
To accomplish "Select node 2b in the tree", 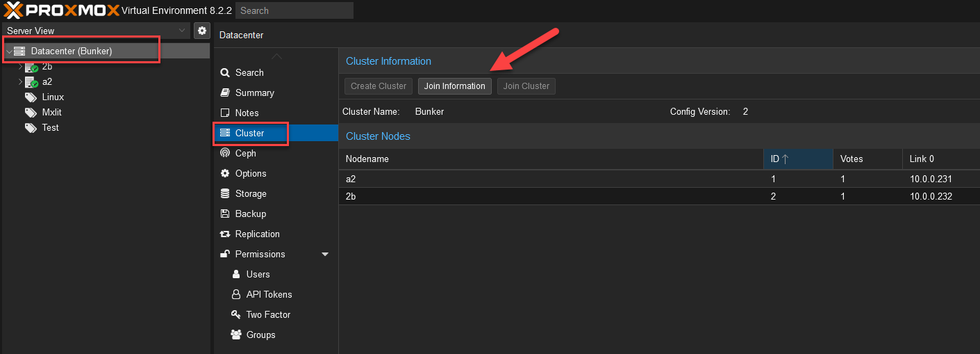I will point(47,67).
